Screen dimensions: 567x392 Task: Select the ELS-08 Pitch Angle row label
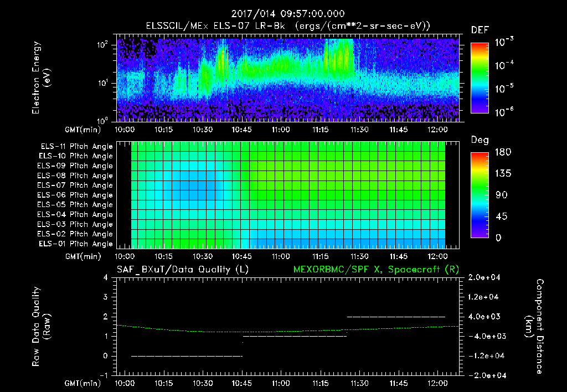[x=75, y=176]
